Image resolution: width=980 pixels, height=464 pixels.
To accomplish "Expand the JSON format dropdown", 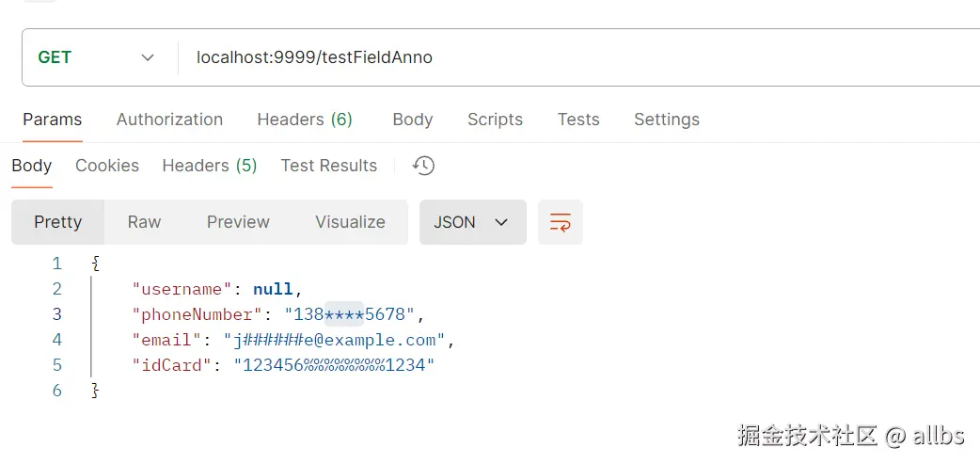I will [472, 222].
